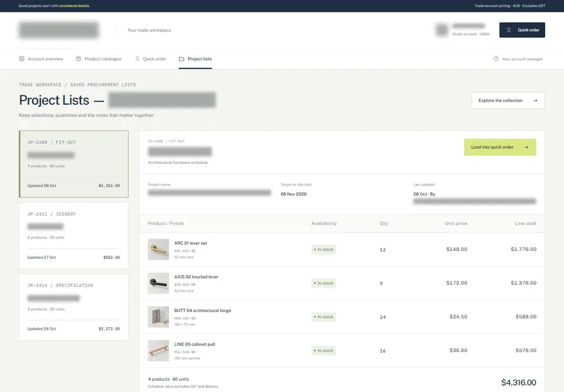Select the Project lists tab
564x392 pixels.
click(195, 59)
